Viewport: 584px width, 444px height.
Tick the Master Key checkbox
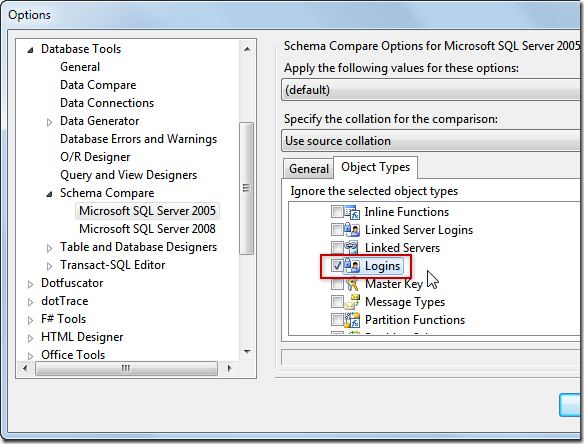click(x=337, y=284)
